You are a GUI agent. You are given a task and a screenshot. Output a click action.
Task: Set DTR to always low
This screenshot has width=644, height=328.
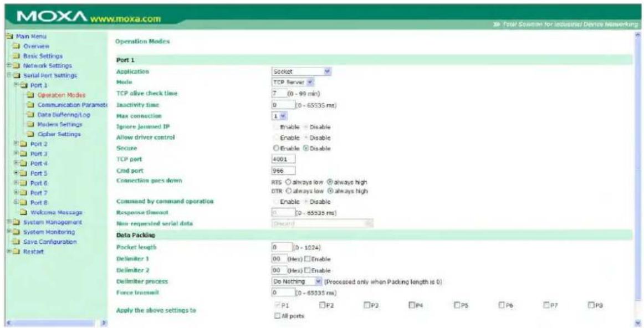pyautogui.click(x=288, y=191)
